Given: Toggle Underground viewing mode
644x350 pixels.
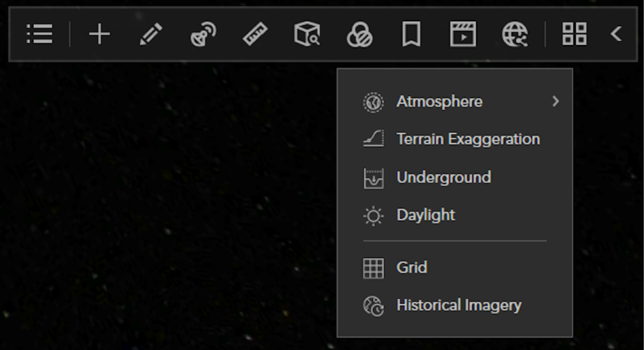Looking at the screenshot, I should [x=443, y=177].
